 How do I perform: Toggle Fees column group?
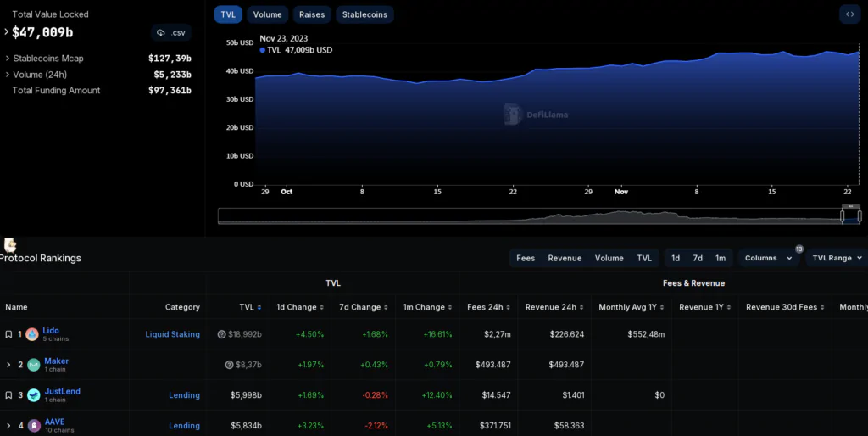(526, 258)
